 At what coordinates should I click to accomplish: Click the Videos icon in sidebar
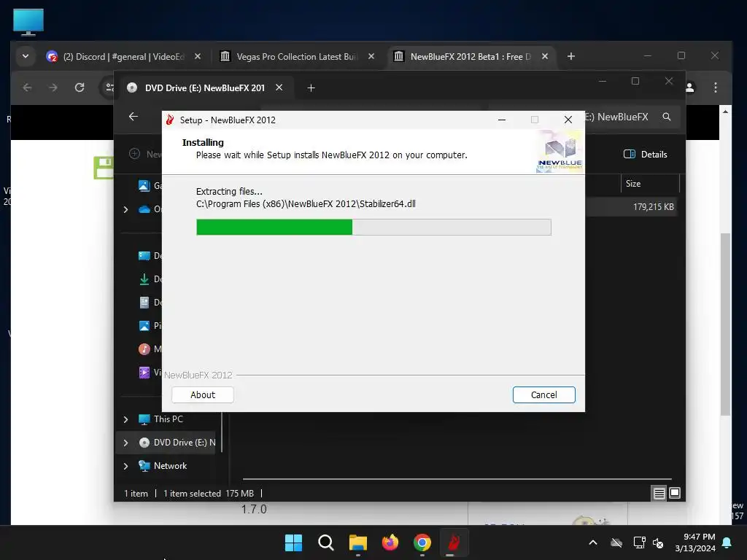click(144, 373)
